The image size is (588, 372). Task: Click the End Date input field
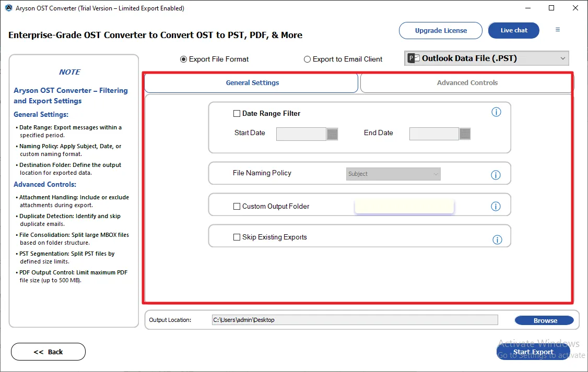tap(434, 134)
